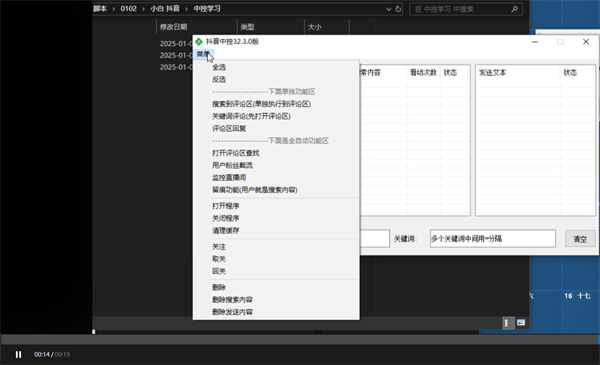Click the refresh icon in Explorer address bar
The image size is (600, 365).
(398, 9)
